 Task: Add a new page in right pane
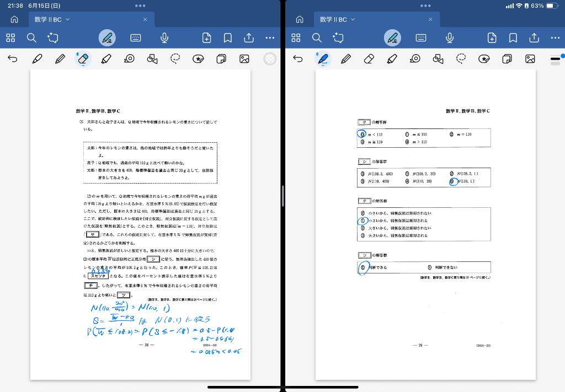pos(492,37)
